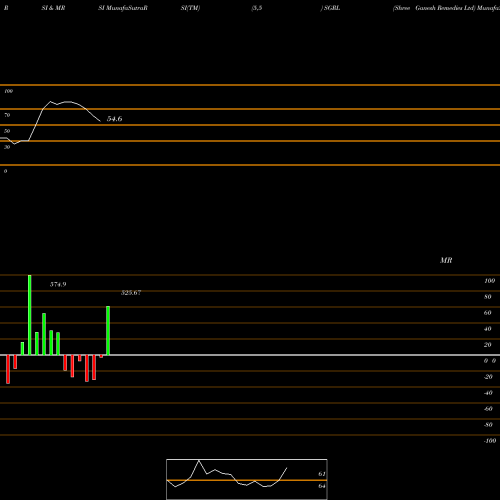
Task: Click the 374.9 price label
Action: (58, 284)
